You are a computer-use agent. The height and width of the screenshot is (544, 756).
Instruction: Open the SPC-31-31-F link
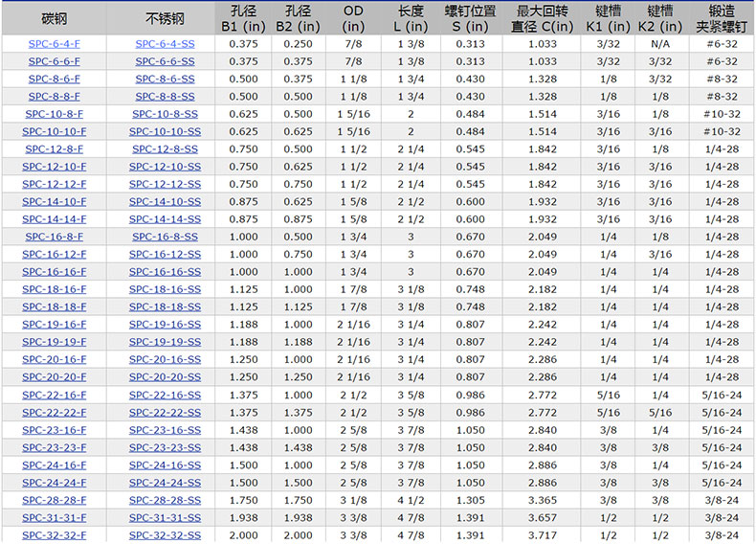tap(55, 517)
